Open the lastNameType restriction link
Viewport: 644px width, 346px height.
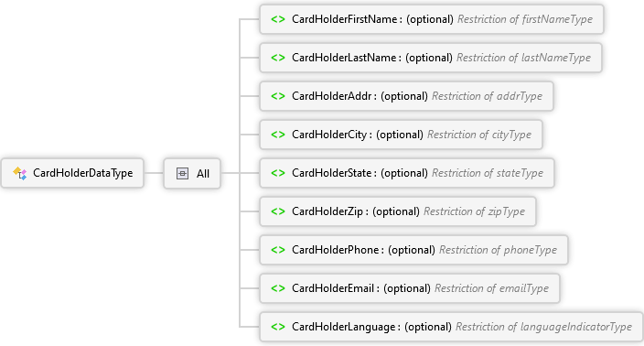pyautogui.click(x=523, y=58)
